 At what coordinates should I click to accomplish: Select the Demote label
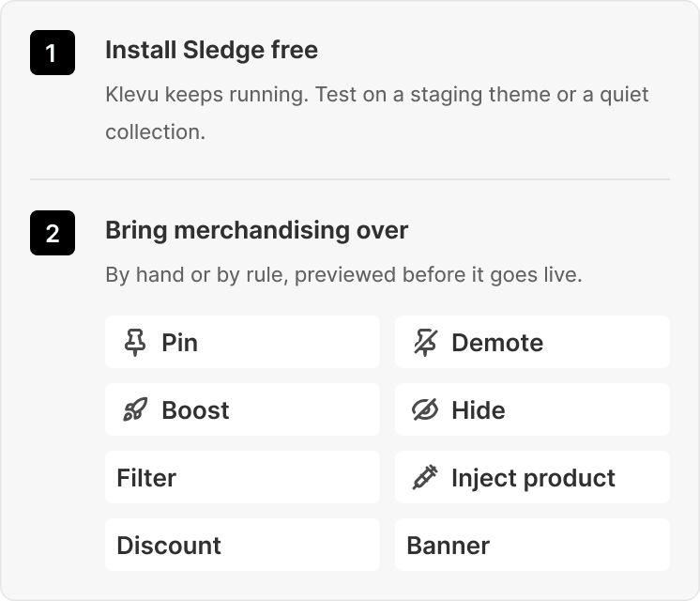pyautogui.click(x=497, y=343)
